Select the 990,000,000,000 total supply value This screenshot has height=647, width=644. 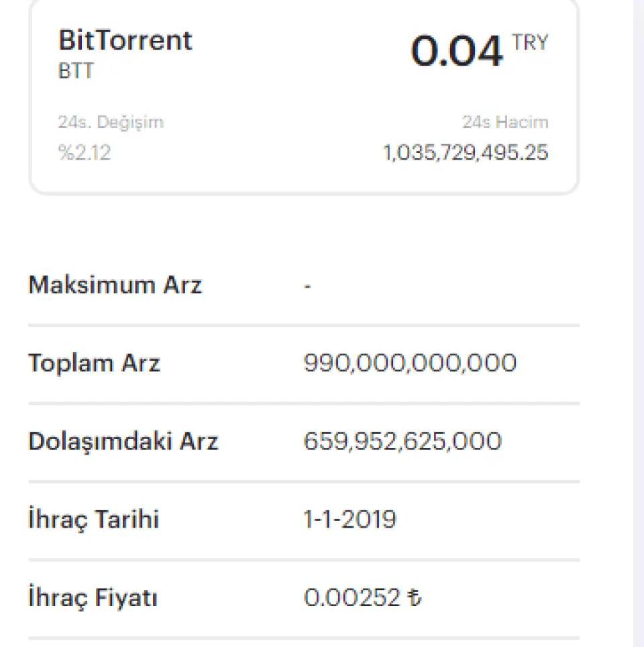[x=410, y=363]
